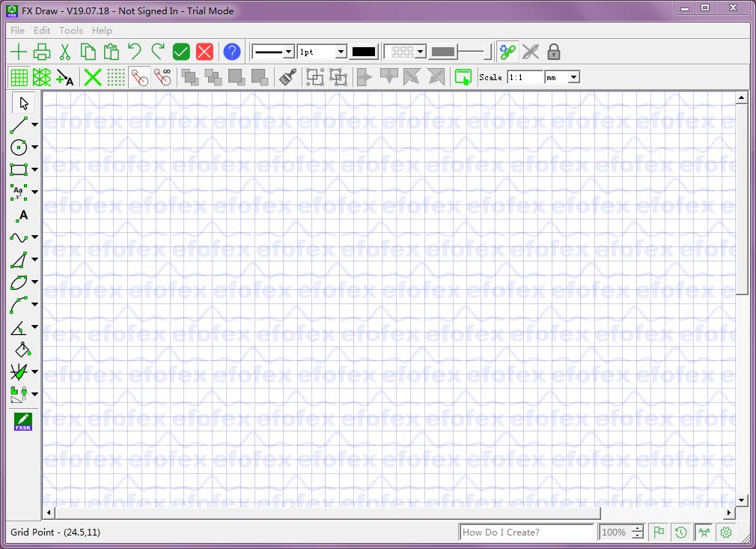The image size is (756, 549).
Task: Select the plain A text tool
Action: point(22,216)
